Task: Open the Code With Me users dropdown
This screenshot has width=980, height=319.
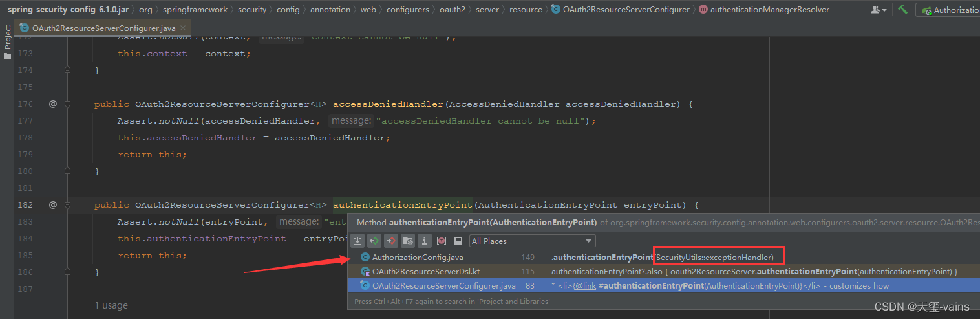Action: (879, 10)
